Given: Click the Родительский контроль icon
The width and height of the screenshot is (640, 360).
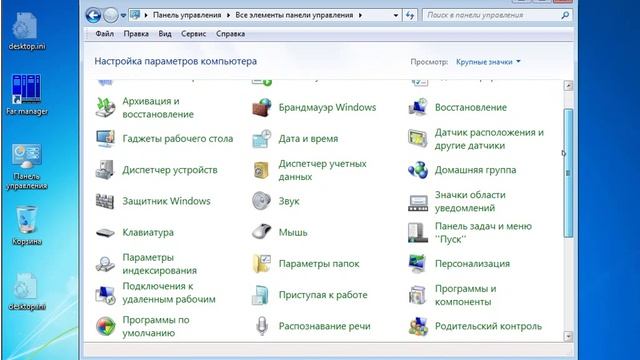Looking at the screenshot, I should click(x=418, y=326).
